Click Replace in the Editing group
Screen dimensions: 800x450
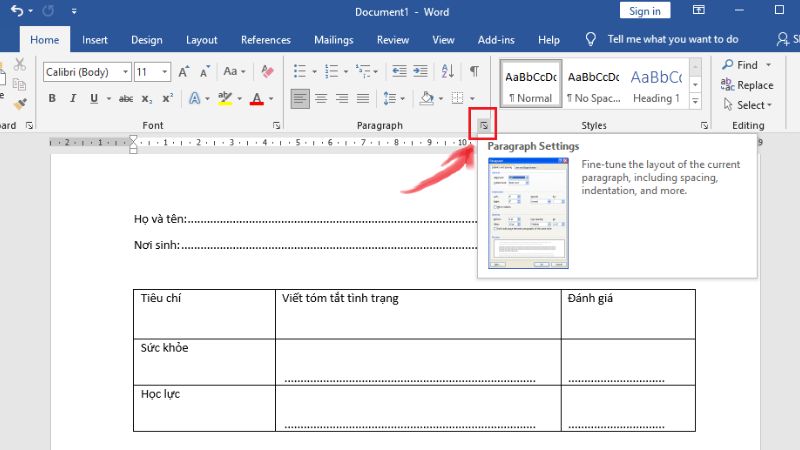747,85
